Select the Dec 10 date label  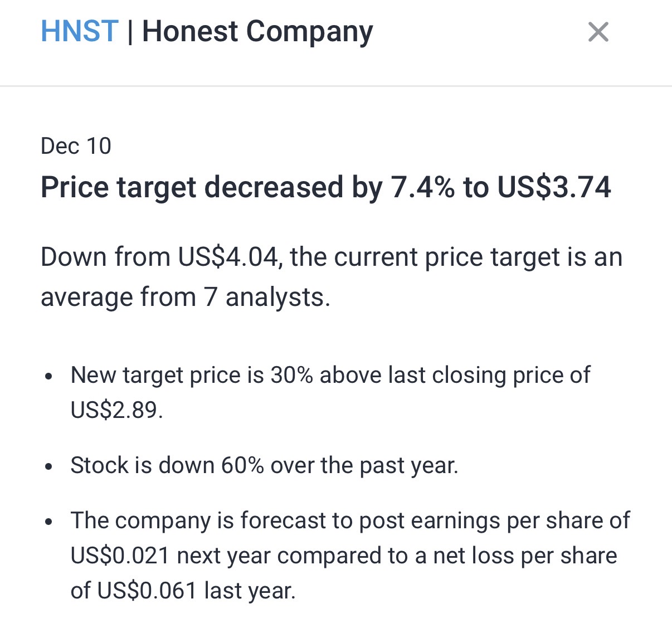click(76, 146)
